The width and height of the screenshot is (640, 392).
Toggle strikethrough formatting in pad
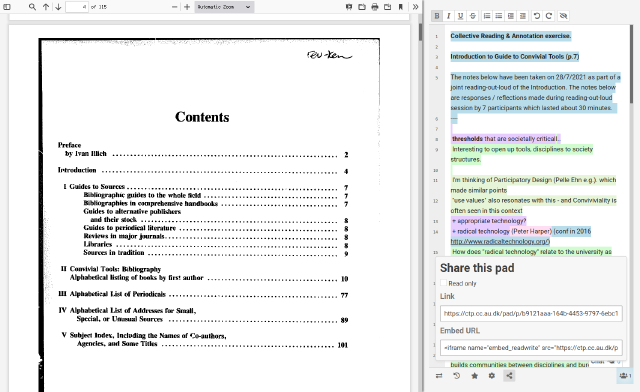(x=473, y=16)
